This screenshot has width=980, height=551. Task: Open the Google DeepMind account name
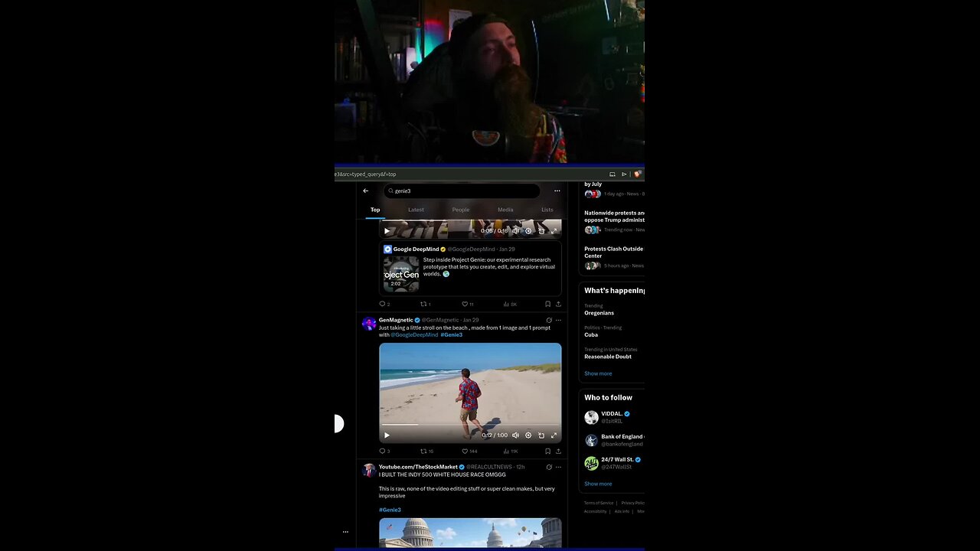pos(416,249)
